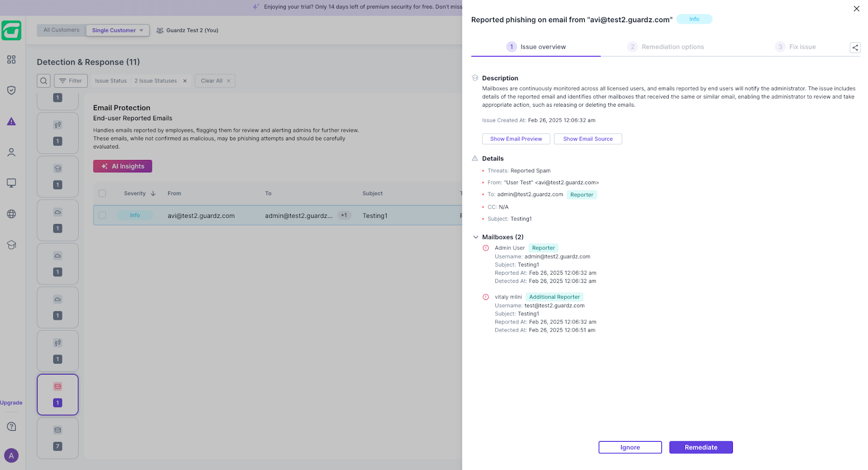
Task: Click the +1 recipients badge
Action: (x=344, y=215)
